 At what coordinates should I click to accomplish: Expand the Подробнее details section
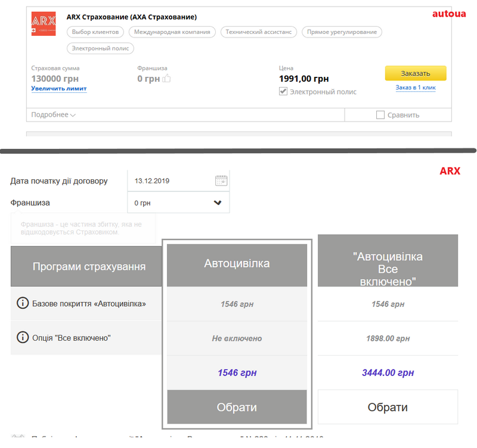(x=54, y=115)
